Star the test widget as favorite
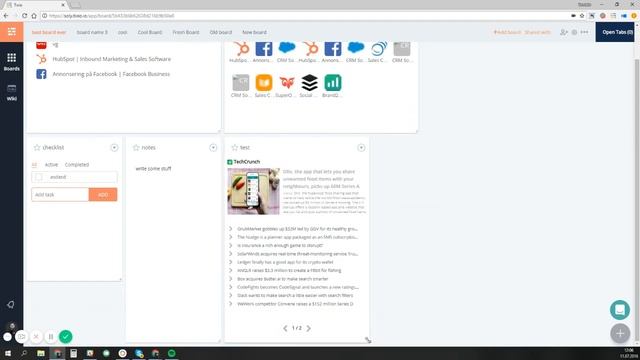This screenshot has height=360, width=640. [x=235, y=147]
